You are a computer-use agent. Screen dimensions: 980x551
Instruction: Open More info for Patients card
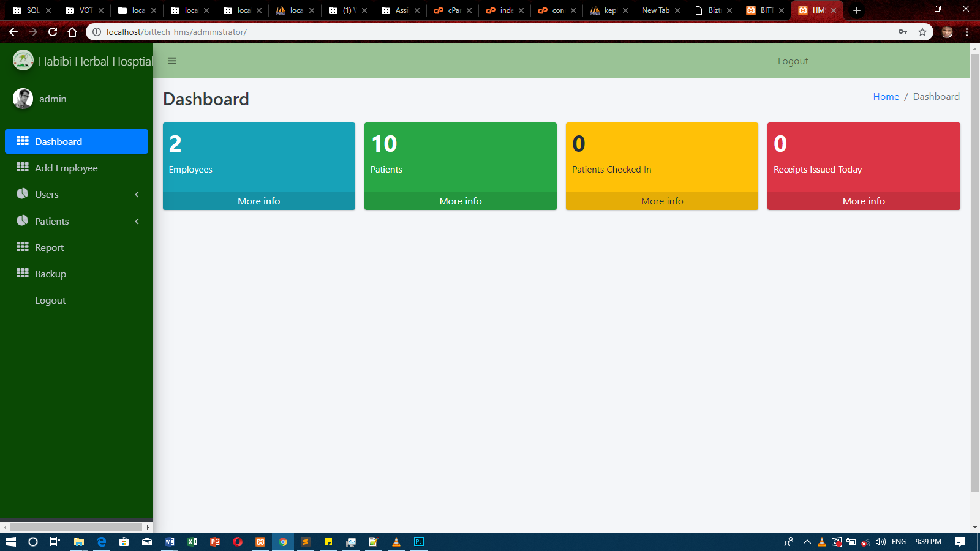click(x=460, y=201)
